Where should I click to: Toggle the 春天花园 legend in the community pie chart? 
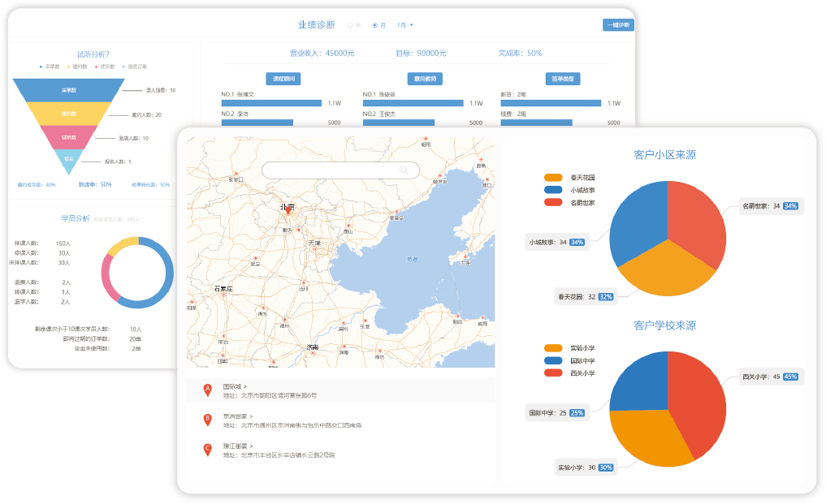(553, 177)
